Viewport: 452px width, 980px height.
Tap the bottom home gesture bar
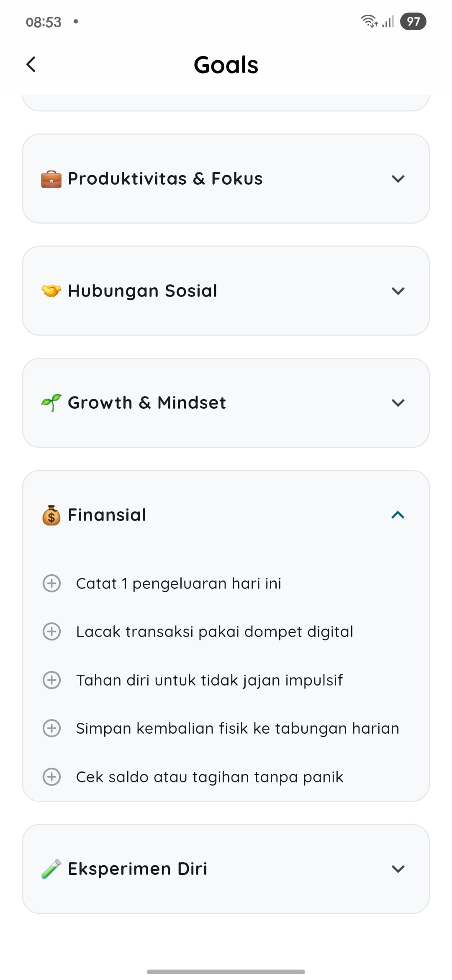point(226,972)
